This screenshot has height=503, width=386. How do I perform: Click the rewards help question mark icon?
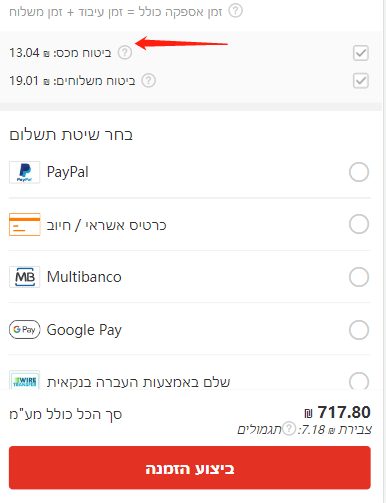click(289, 429)
